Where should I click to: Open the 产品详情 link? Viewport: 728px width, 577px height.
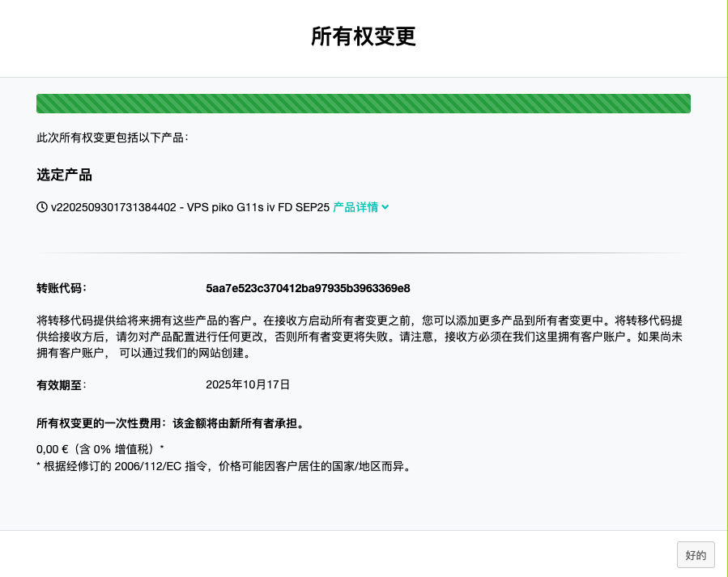pos(355,207)
